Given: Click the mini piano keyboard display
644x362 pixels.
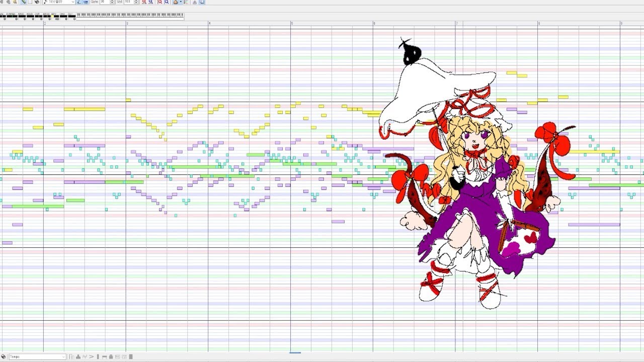Looking at the screenshot, I should click(130, 16).
